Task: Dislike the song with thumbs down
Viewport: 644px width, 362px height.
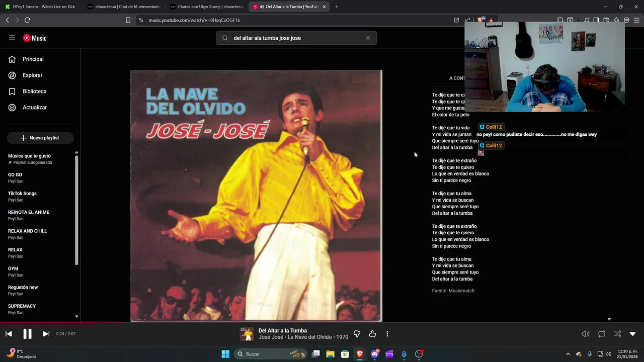Action: click(357, 334)
